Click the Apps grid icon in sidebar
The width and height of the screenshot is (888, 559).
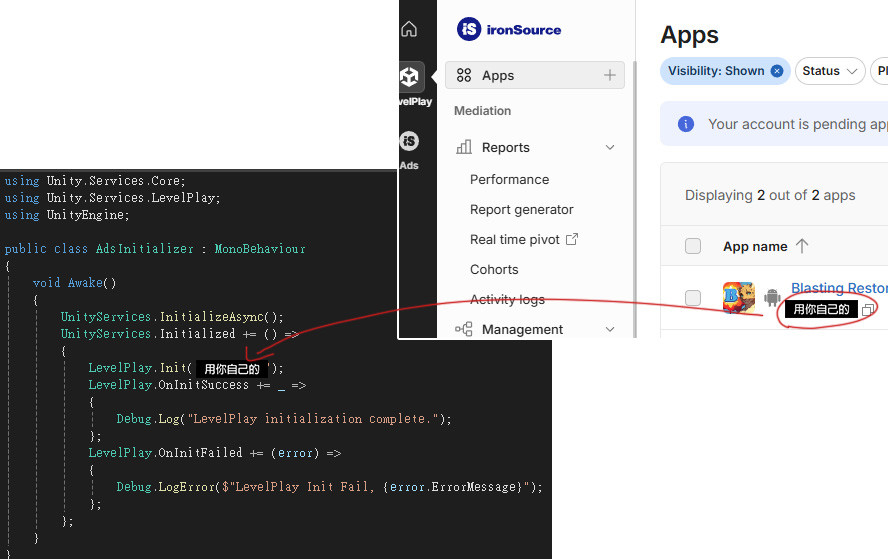pyautogui.click(x=464, y=75)
